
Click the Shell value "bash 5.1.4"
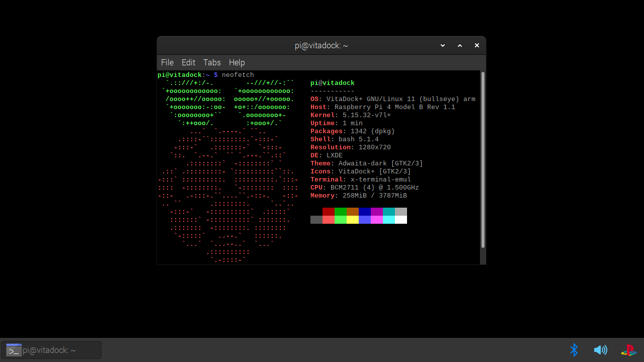359,139
